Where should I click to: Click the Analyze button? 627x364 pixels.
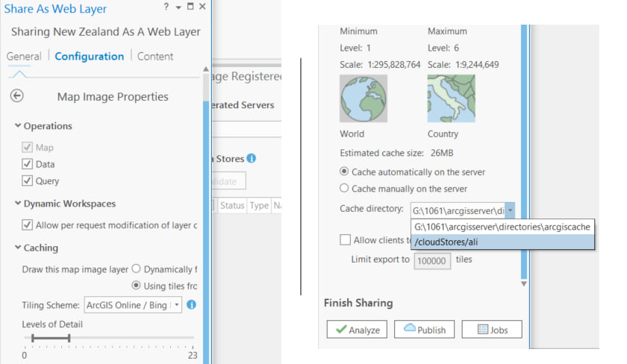click(357, 329)
